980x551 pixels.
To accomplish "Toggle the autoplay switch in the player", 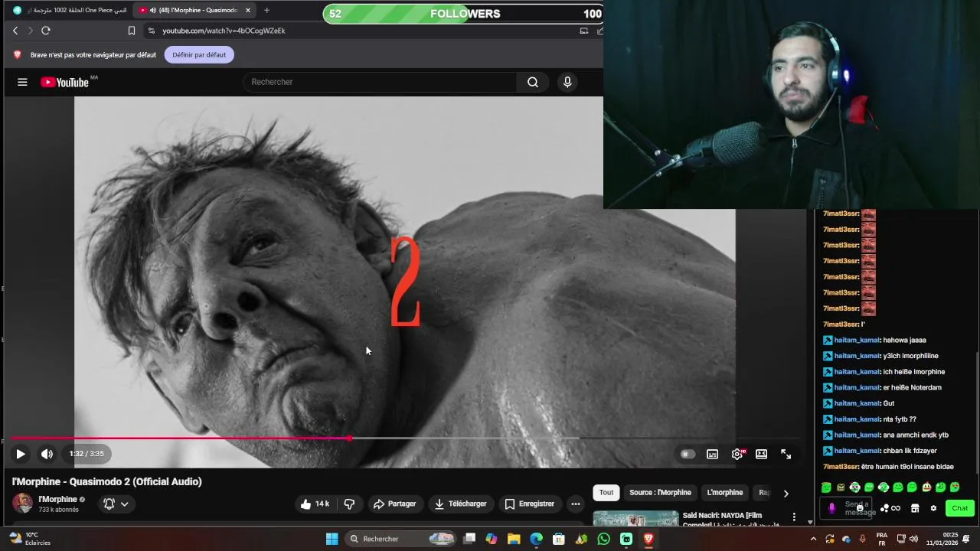I will [x=688, y=454].
